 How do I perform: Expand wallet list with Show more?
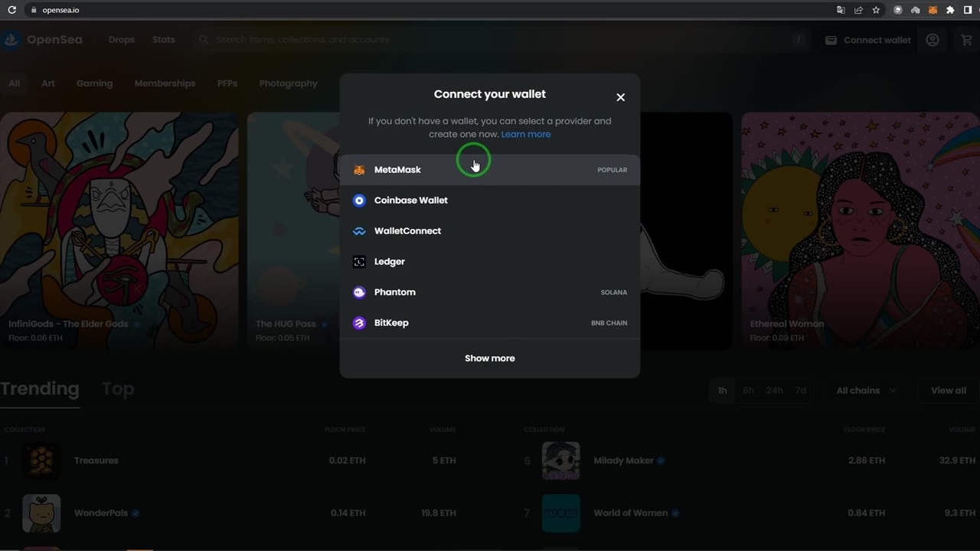[x=489, y=358]
